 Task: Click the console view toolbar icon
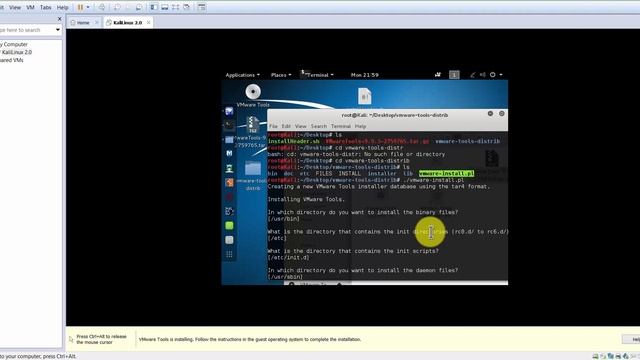coord(202,7)
